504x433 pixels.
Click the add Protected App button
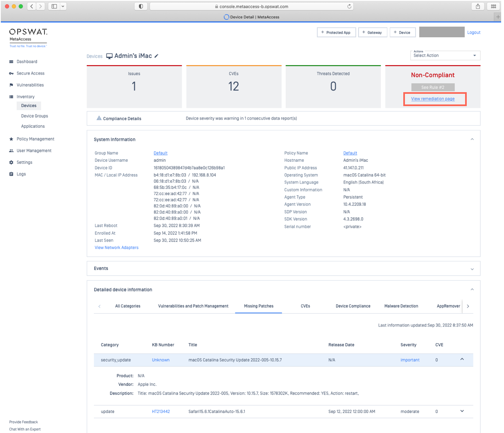coord(336,32)
